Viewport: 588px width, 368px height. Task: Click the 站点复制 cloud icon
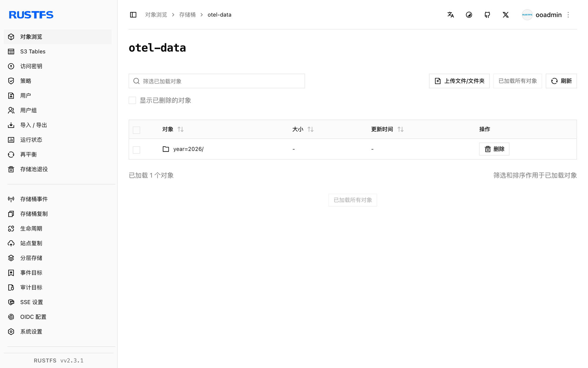coord(11,243)
